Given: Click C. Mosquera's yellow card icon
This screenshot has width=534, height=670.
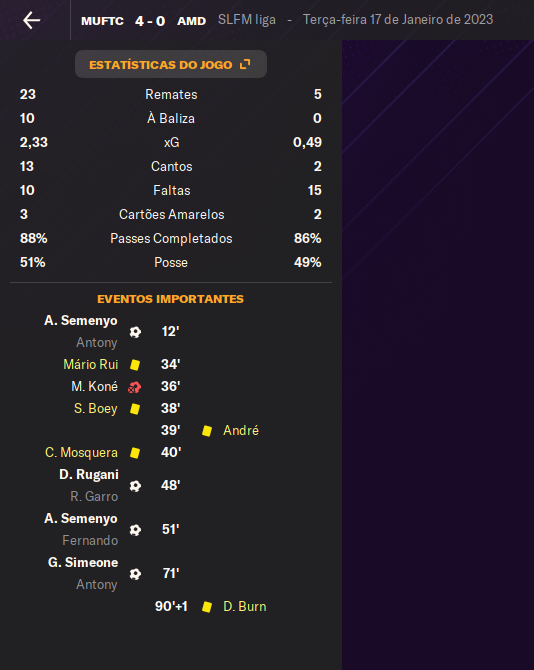Looking at the screenshot, I should 135,453.
